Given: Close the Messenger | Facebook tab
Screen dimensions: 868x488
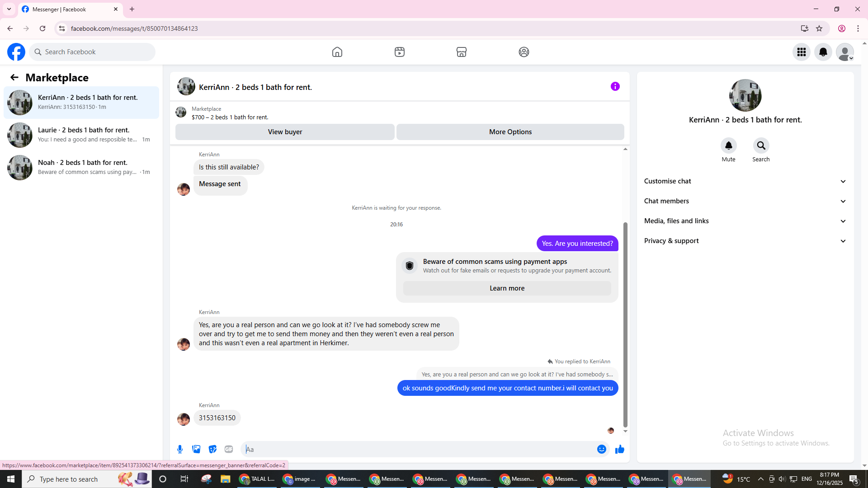Looking at the screenshot, I should pos(116,9).
